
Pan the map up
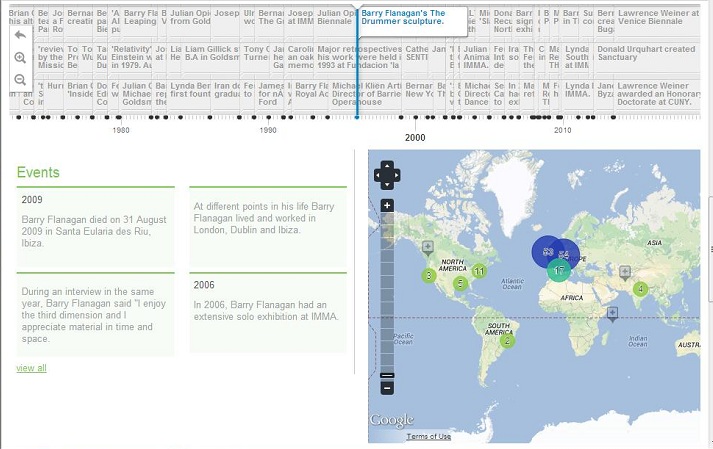point(387,166)
